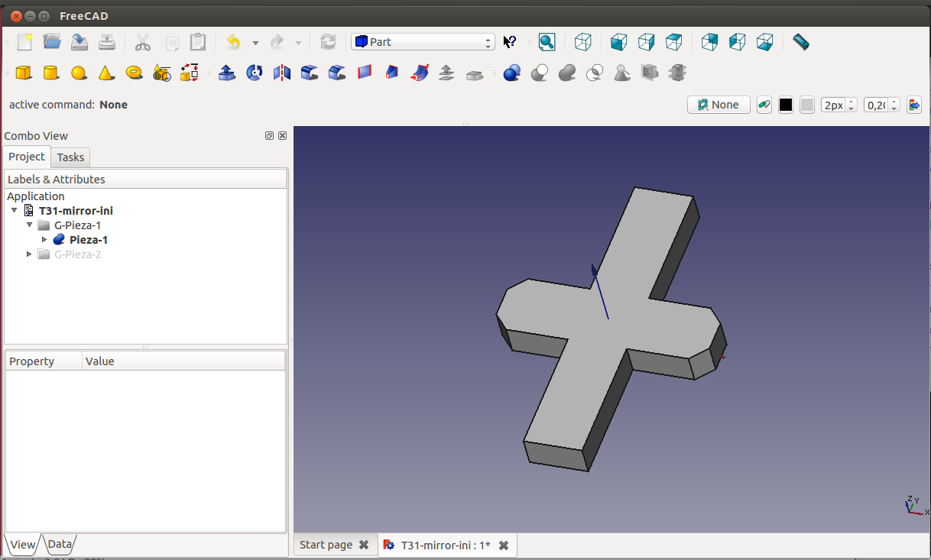
Task: Float the Combo View panel
Action: point(269,136)
